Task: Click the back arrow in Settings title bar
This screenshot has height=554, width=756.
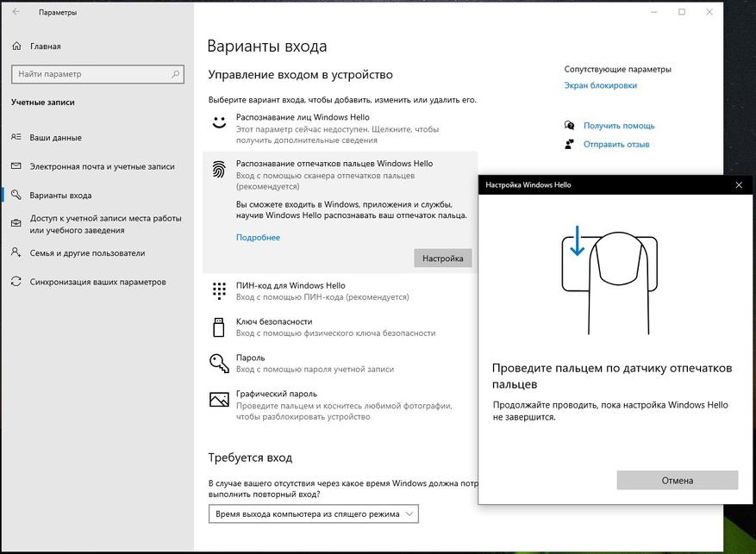Action: point(17,13)
